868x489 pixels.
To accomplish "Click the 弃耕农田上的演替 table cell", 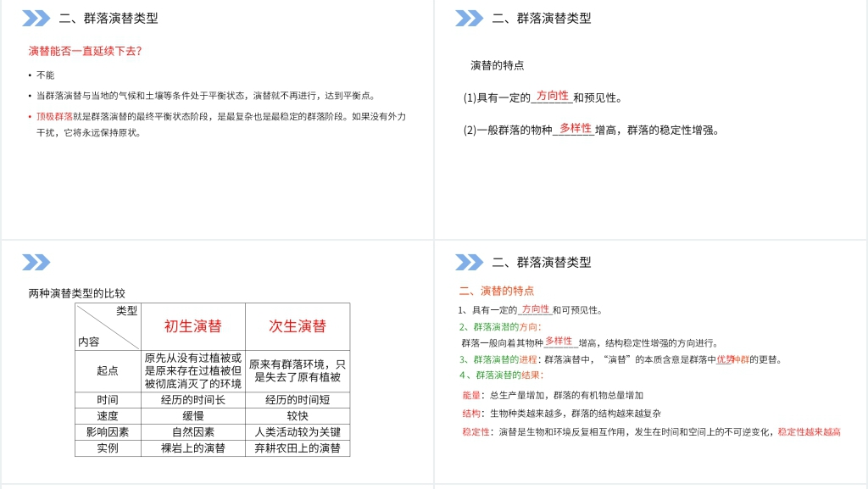I will tap(298, 448).
